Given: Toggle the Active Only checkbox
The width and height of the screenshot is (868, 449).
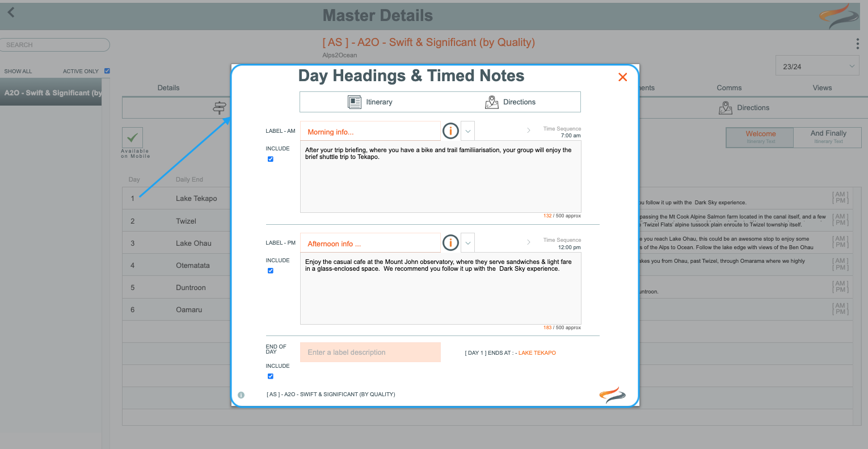Looking at the screenshot, I should (x=107, y=71).
